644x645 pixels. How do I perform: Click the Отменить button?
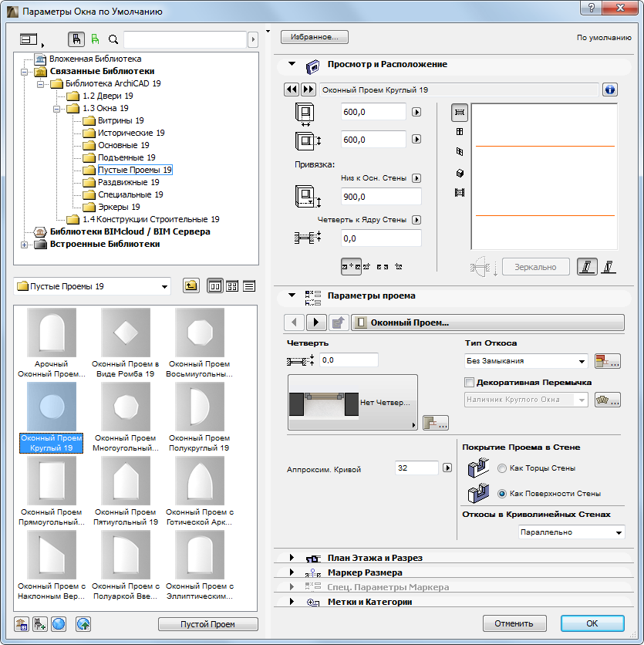(x=514, y=623)
